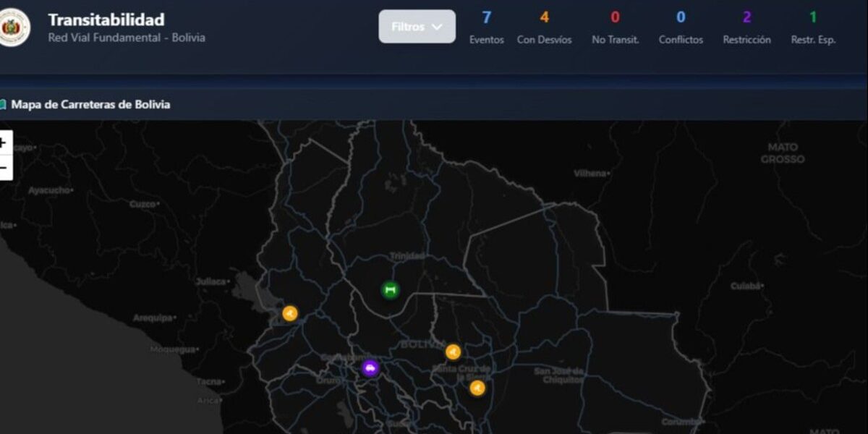
Task: Click the Transitabilidad page title
Action: (106, 20)
